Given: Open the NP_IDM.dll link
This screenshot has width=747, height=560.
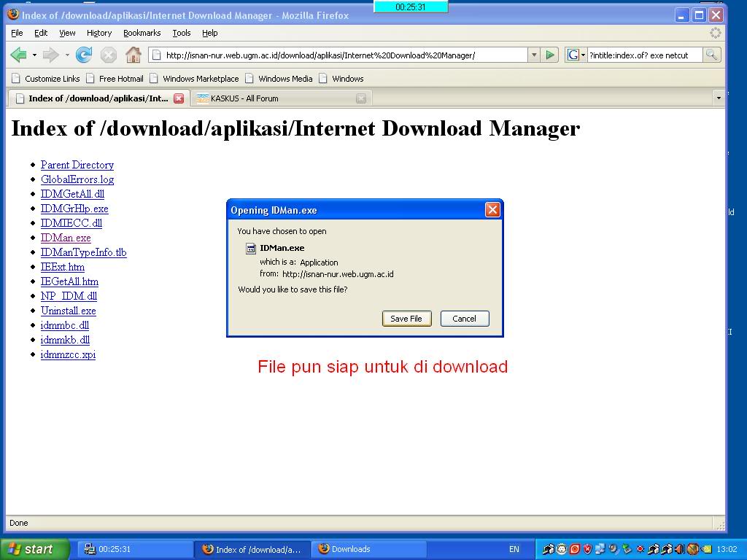Looking at the screenshot, I should coord(69,296).
